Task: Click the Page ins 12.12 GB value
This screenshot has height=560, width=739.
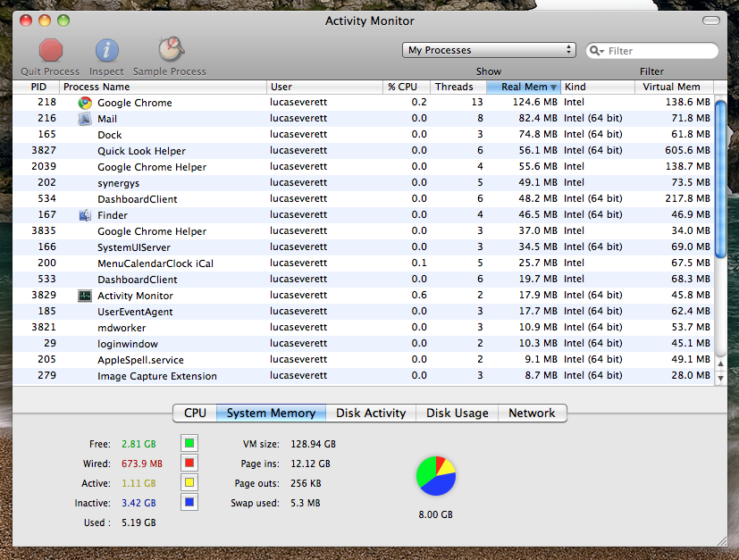Action: [310, 464]
